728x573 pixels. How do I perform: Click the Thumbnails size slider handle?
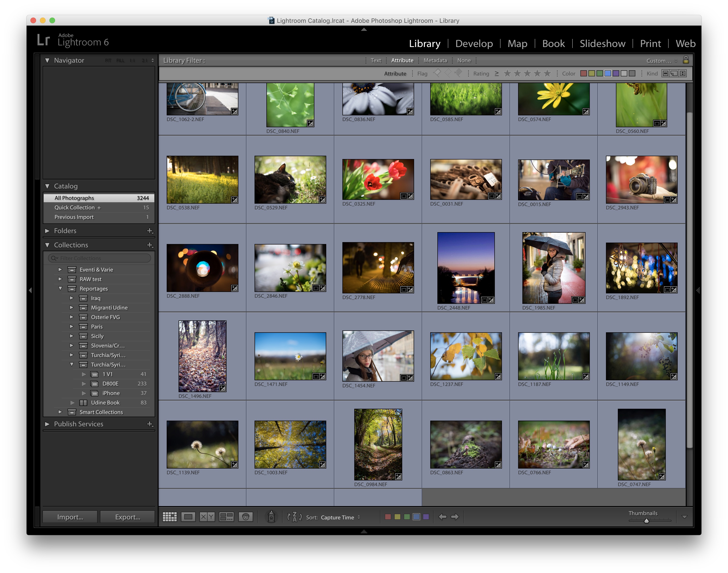tap(646, 521)
